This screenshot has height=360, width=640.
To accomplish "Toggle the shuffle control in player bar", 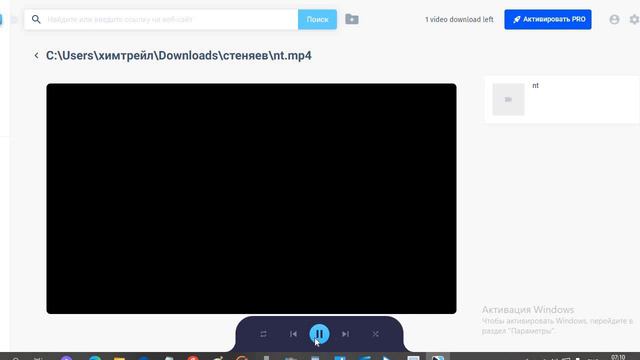I will tap(376, 334).
